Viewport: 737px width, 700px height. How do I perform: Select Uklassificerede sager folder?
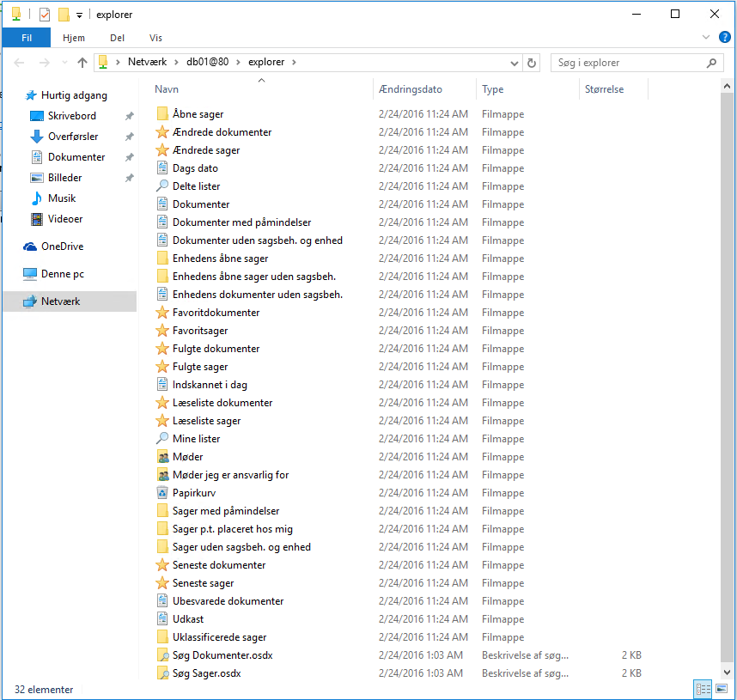pyautogui.click(x=219, y=637)
